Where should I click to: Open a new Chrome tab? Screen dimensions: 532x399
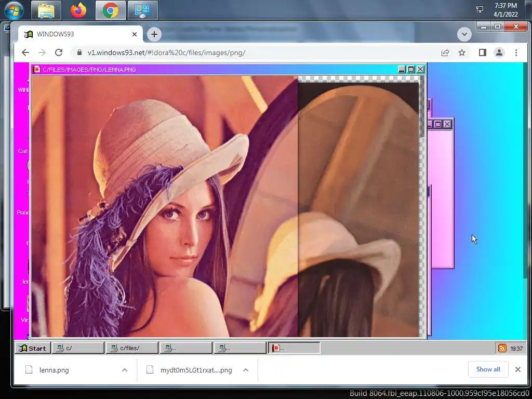point(154,34)
